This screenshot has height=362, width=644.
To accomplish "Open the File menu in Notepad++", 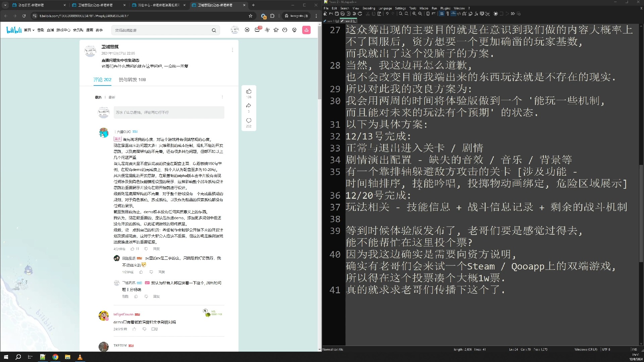I will [326, 8].
